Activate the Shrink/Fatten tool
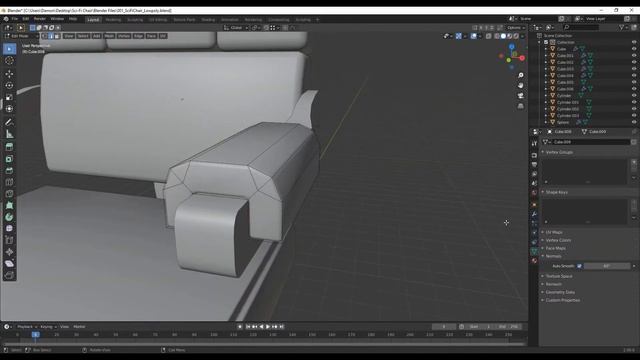 click(x=9, y=252)
